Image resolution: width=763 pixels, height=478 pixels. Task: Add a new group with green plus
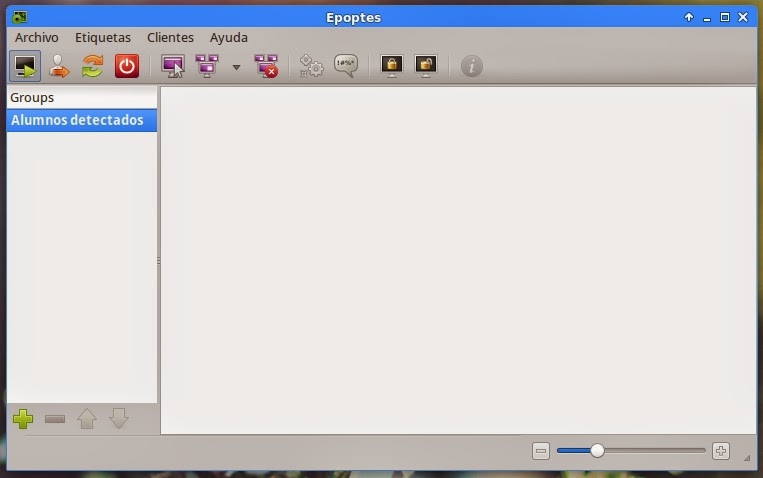click(23, 419)
